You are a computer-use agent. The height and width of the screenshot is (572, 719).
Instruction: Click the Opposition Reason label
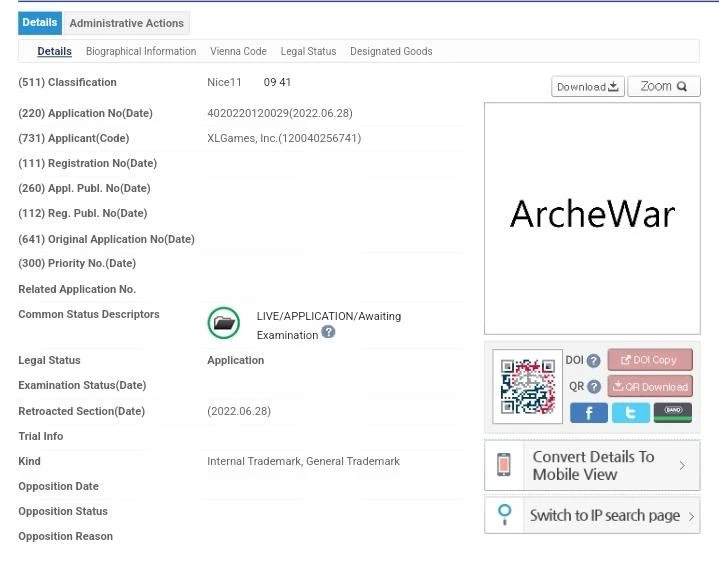pyautogui.click(x=66, y=536)
